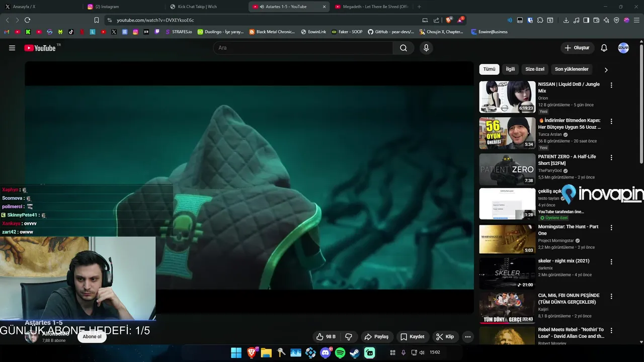Dislike the video
644x362 pixels.
tap(349, 337)
